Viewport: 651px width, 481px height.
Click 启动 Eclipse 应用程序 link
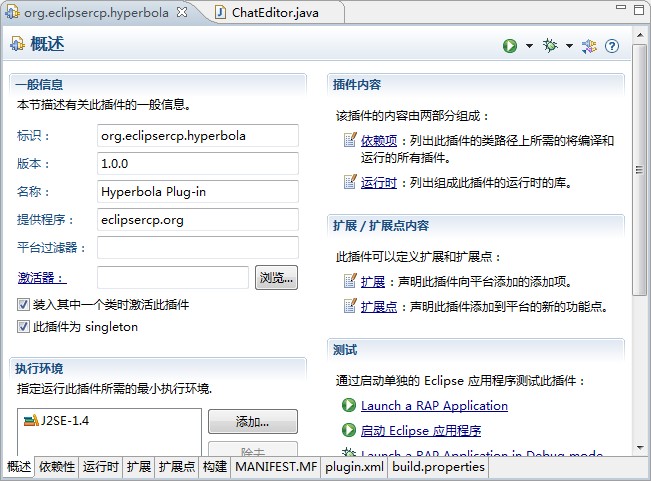[x=421, y=430]
